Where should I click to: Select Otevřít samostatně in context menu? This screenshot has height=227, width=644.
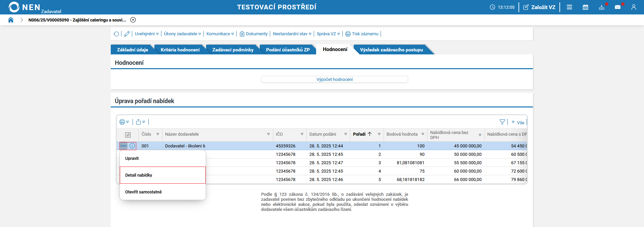tap(163, 192)
